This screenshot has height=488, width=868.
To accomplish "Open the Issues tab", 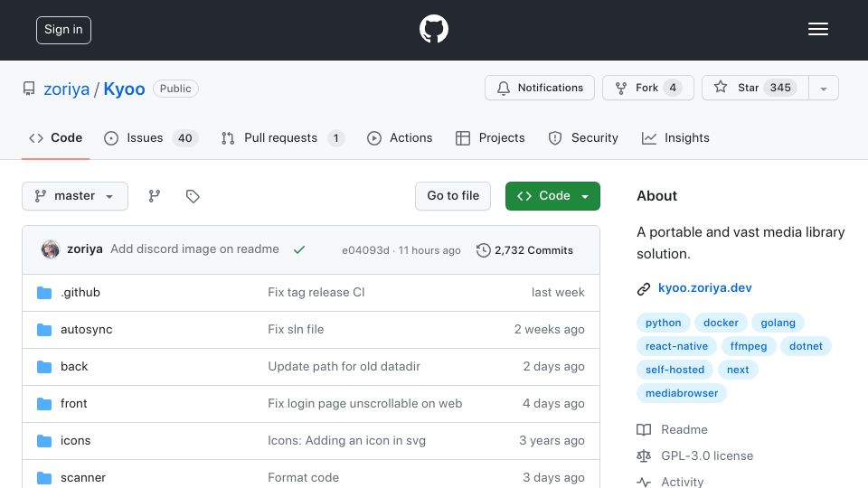I will click(x=151, y=137).
